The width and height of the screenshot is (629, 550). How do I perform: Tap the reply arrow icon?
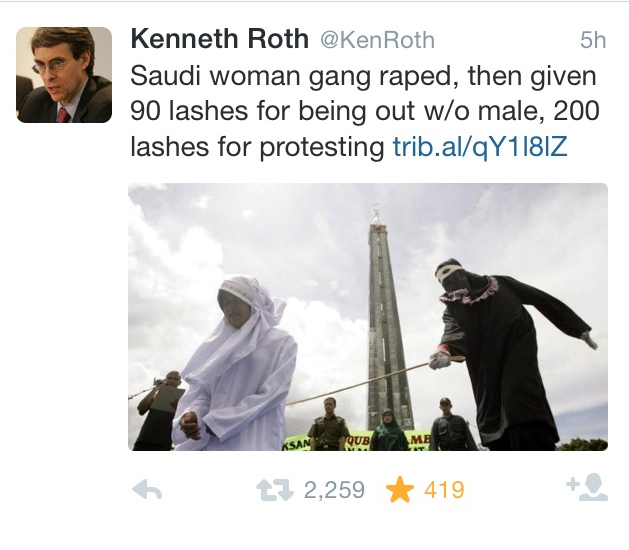click(x=147, y=489)
